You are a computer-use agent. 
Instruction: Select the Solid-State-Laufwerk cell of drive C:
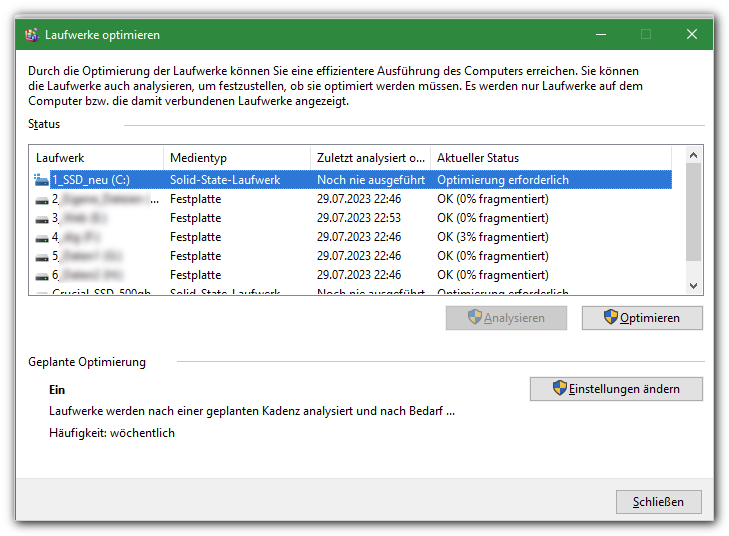225,180
